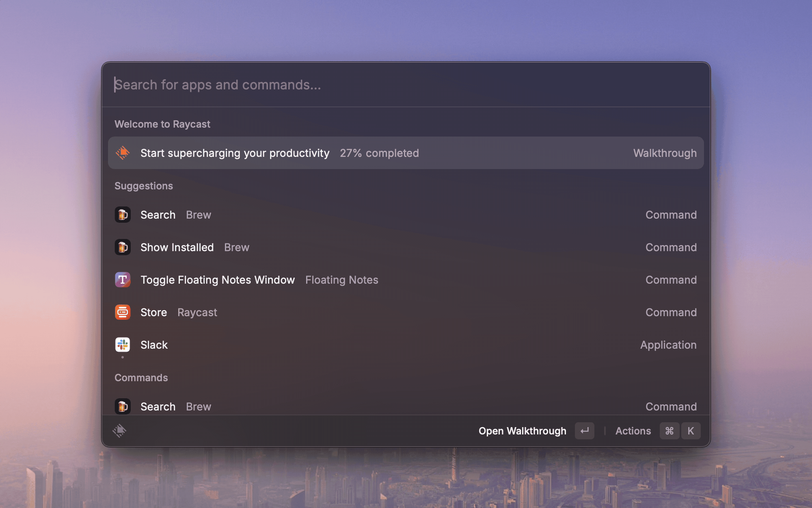This screenshot has height=508, width=812.
Task: Click the 27% completed label
Action: 379,153
